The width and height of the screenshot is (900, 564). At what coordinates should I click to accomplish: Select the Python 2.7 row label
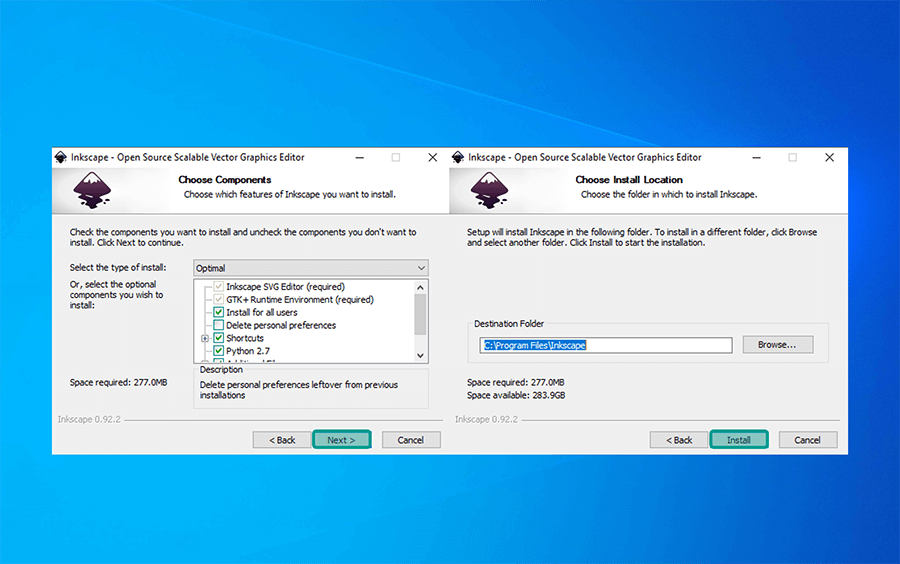(248, 351)
